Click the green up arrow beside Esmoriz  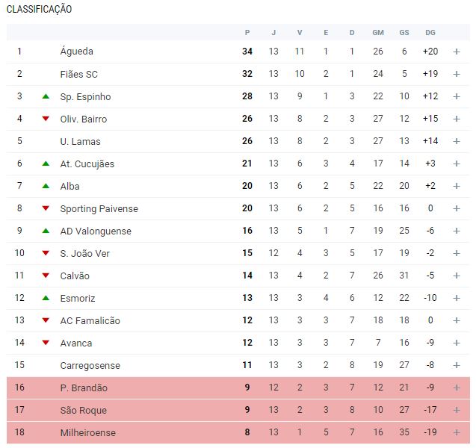pyautogui.click(x=46, y=298)
